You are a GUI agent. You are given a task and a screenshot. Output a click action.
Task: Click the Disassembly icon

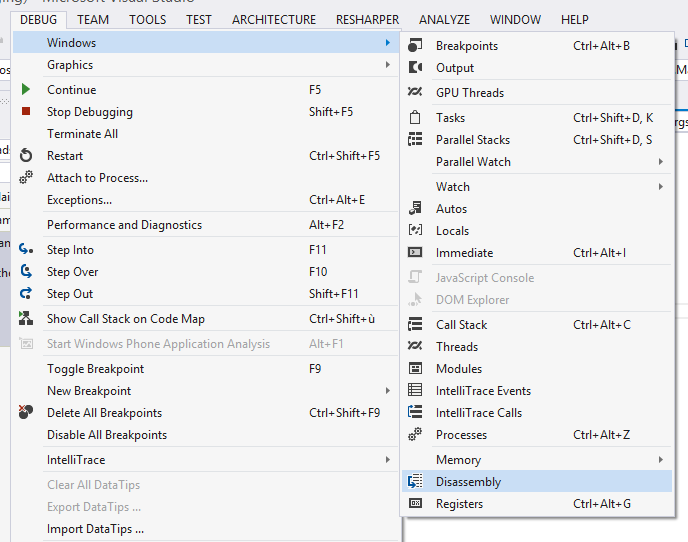point(415,481)
